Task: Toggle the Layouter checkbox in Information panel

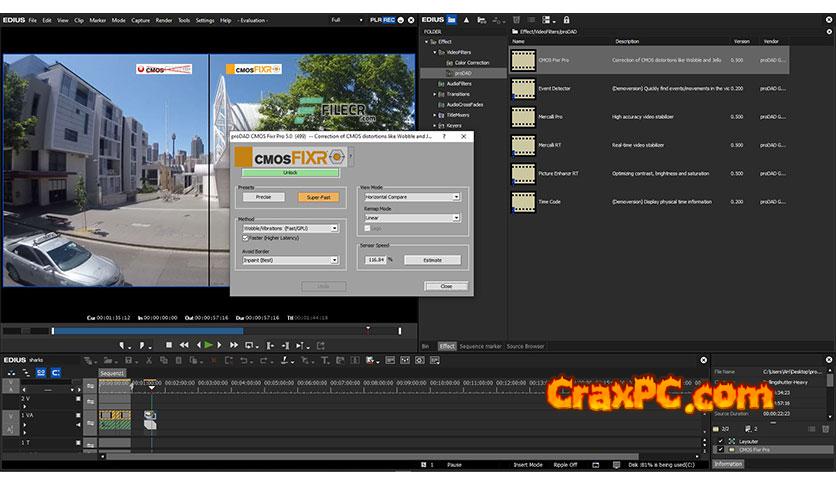Action: [720, 440]
